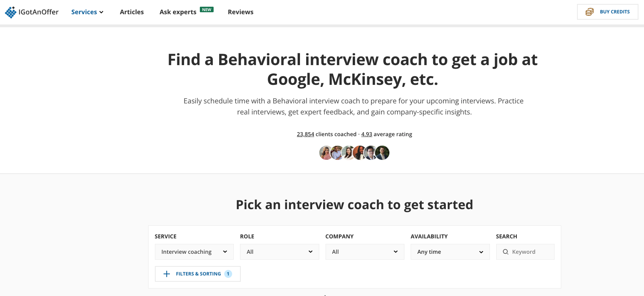Expand the Role dropdown

click(x=279, y=252)
